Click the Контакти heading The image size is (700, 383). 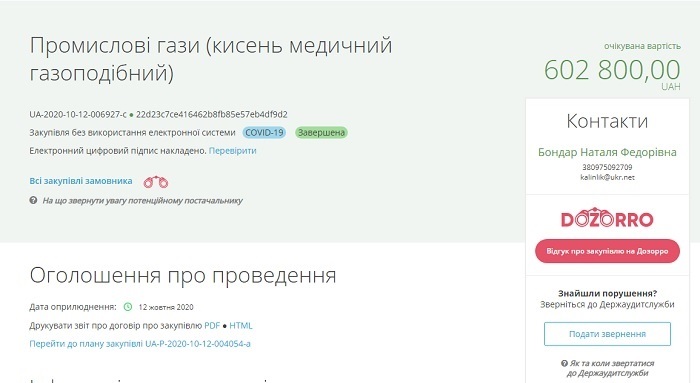click(607, 121)
